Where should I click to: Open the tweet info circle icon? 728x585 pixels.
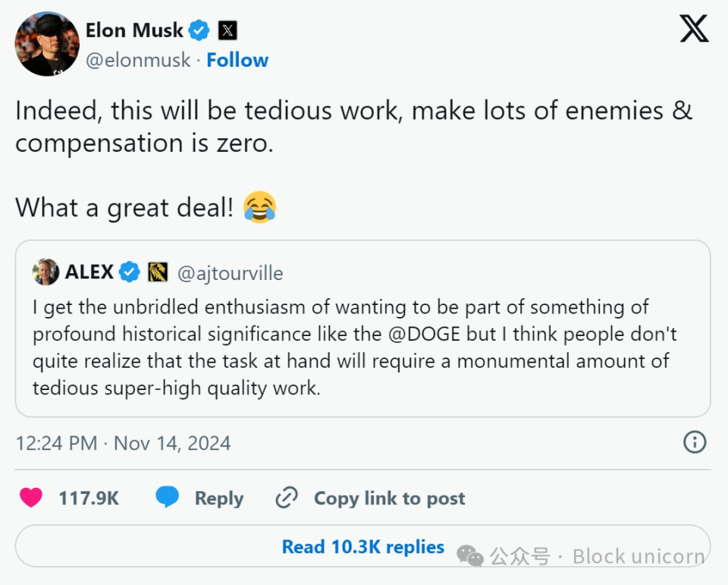695,442
